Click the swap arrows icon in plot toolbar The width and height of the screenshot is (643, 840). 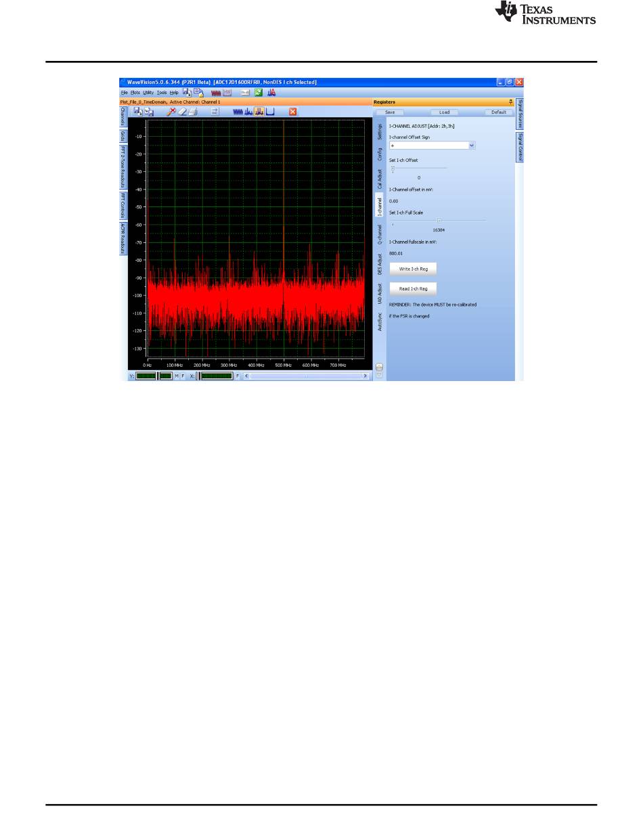[215, 112]
